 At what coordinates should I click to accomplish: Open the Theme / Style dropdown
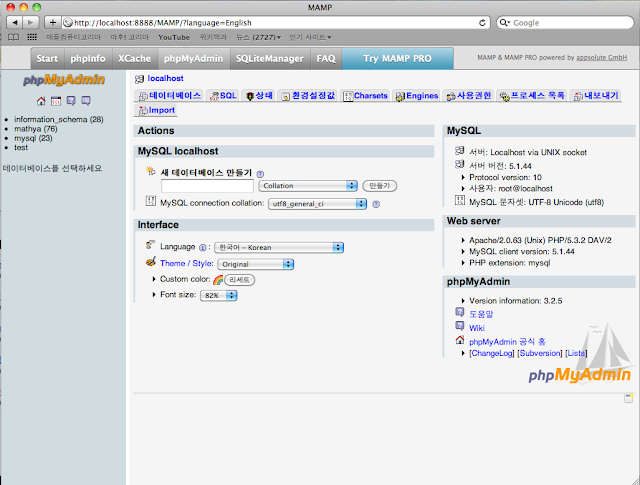256,264
